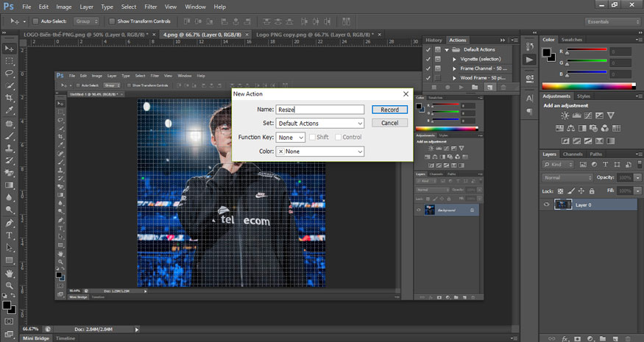
Task: Toggle the checkmark for Default Actions set
Action: (428, 49)
